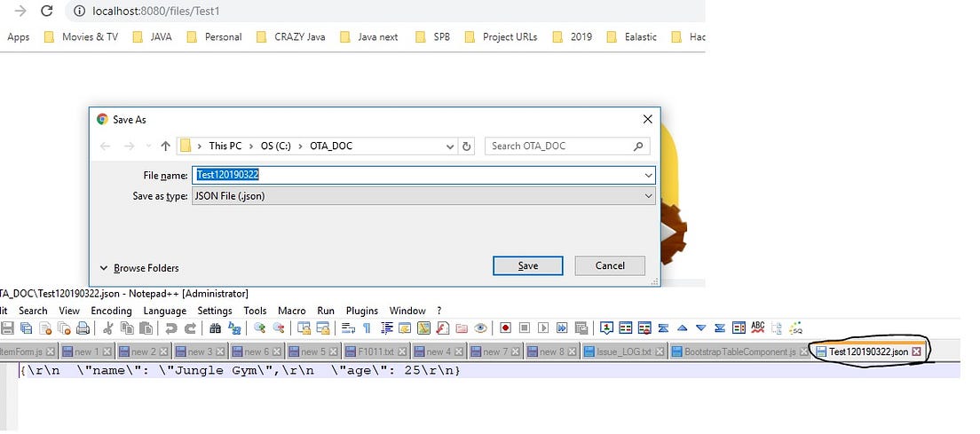Click the Zoom In magnifier icon
The image size is (980, 434).
pos(259,327)
